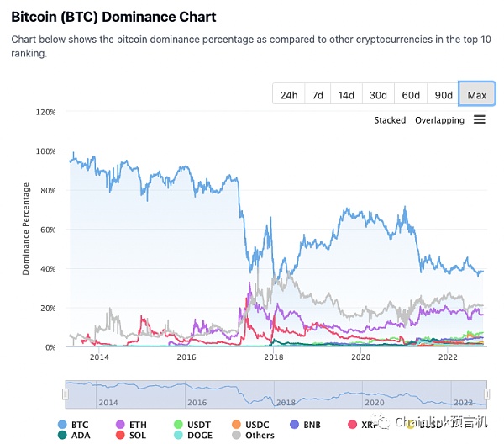Open the chart hamburger menu icon
Screen dimensions: 504x444
point(480,119)
